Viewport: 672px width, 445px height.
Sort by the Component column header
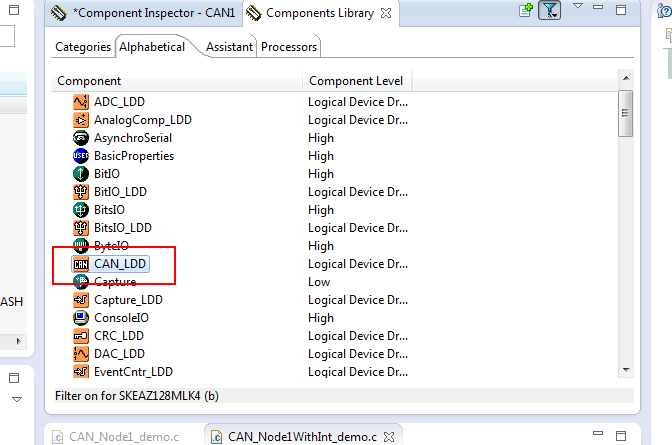[177, 81]
